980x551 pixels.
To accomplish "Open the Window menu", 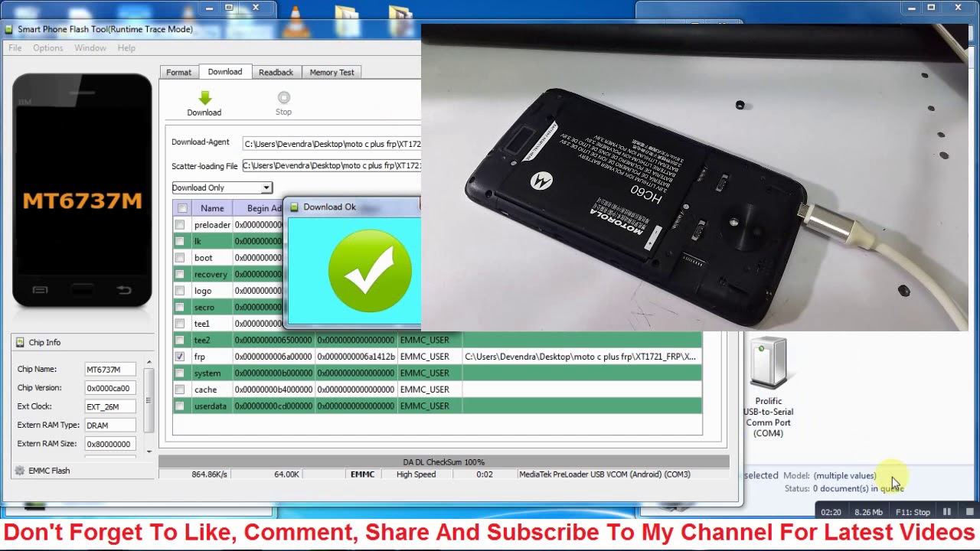I will pyautogui.click(x=90, y=47).
